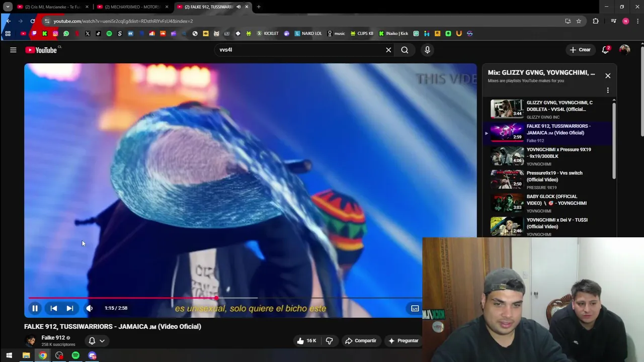644x362 pixels.
Task: Start voice search with the microphone
Action: 427,50
